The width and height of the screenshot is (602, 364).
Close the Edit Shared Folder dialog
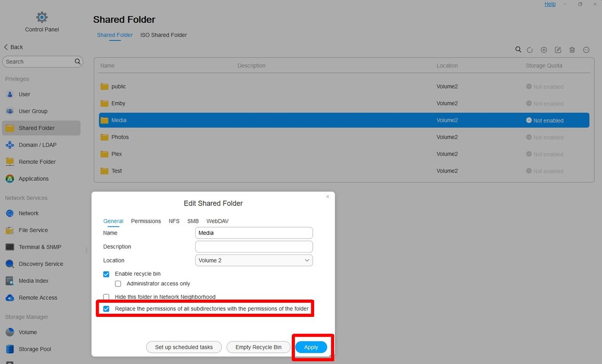point(328,197)
